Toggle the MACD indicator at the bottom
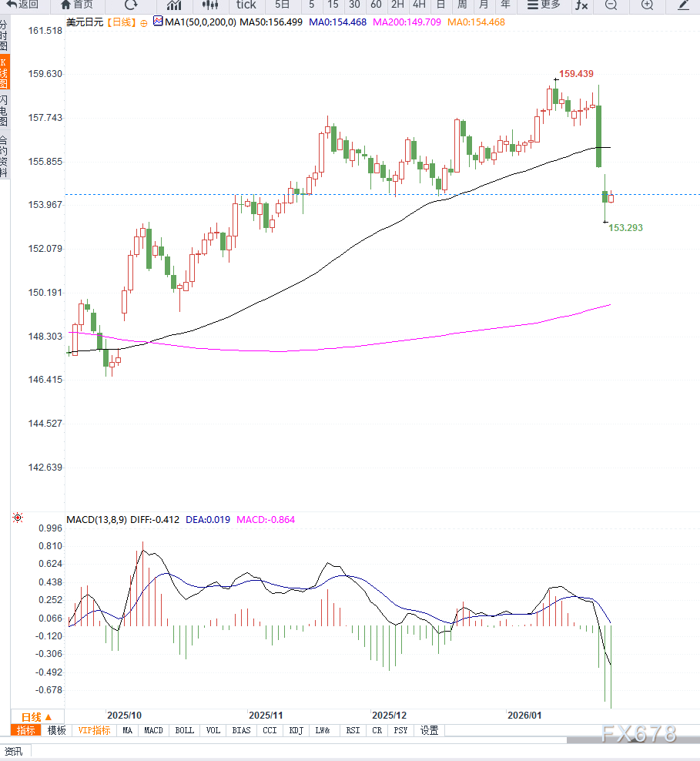Screen dimensions: 700x761 [153, 730]
